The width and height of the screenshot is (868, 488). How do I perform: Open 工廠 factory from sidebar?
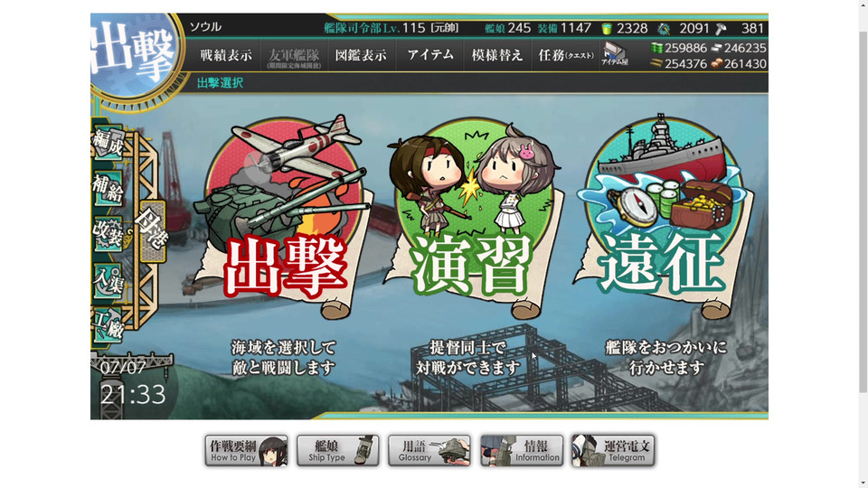[x=108, y=325]
